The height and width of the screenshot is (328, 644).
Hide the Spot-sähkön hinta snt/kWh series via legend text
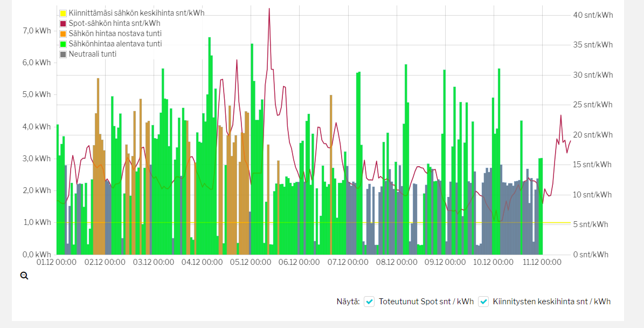(114, 23)
